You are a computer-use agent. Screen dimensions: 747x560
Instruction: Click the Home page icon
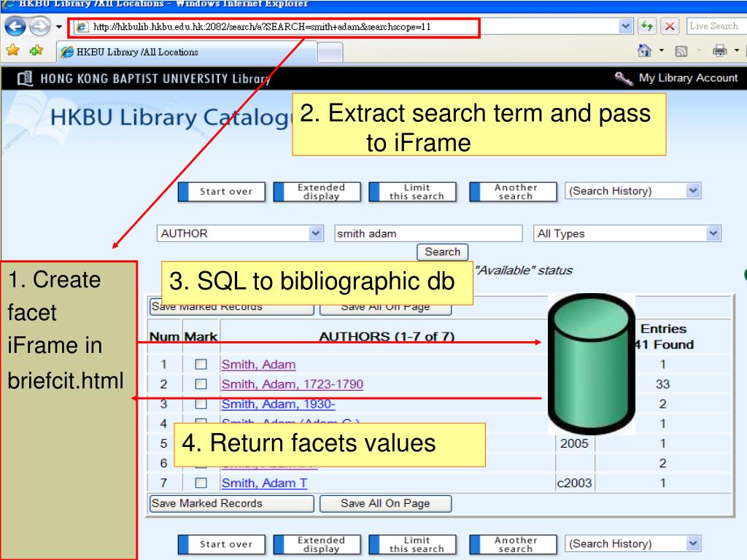point(645,50)
